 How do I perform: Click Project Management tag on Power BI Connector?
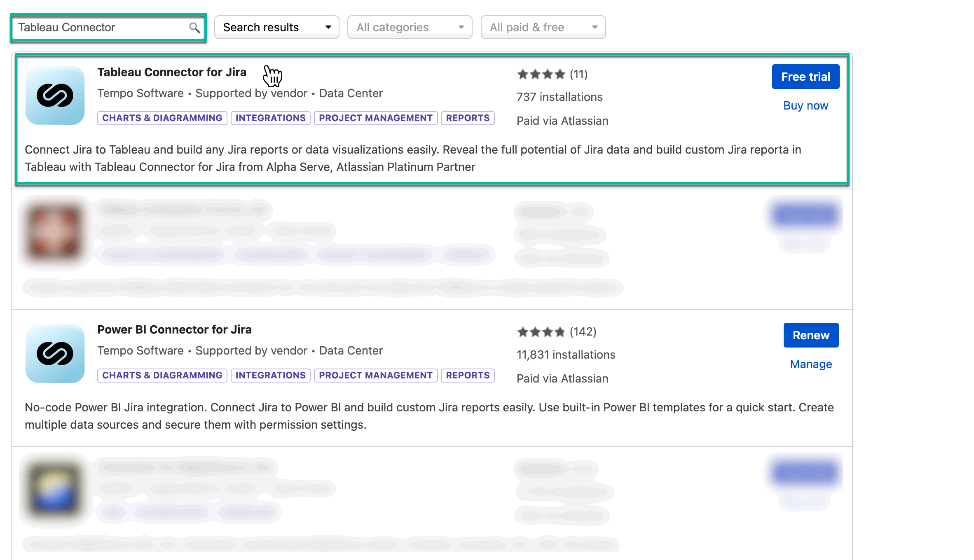coord(376,376)
